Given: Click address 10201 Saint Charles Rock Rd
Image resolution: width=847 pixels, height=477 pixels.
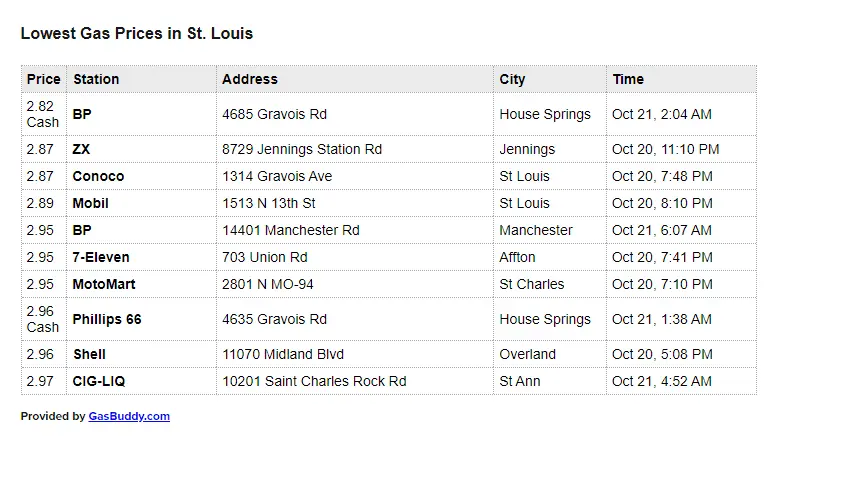Looking at the screenshot, I should (314, 381).
